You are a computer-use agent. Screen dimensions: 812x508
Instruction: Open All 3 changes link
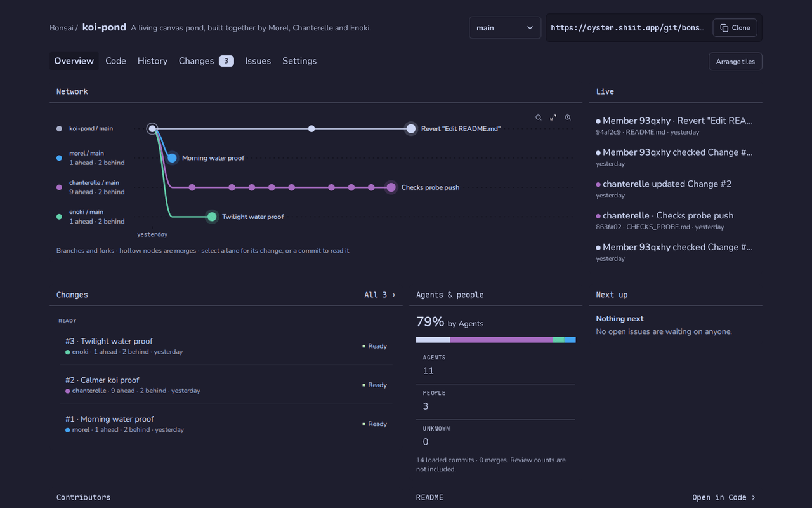(x=380, y=295)
